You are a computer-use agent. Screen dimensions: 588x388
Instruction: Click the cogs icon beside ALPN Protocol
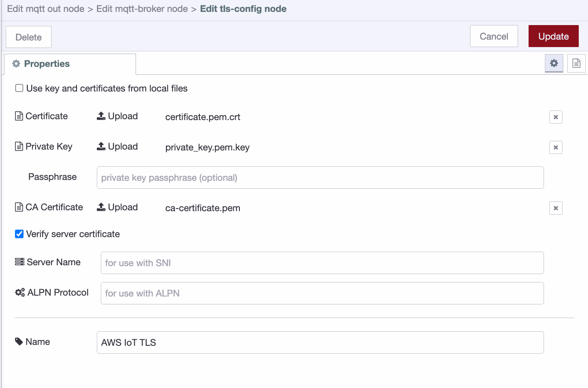(x=19, y=292)
